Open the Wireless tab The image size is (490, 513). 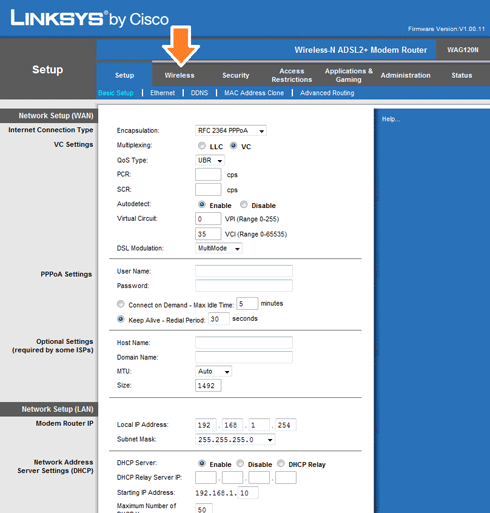click(x=179, y=75)
